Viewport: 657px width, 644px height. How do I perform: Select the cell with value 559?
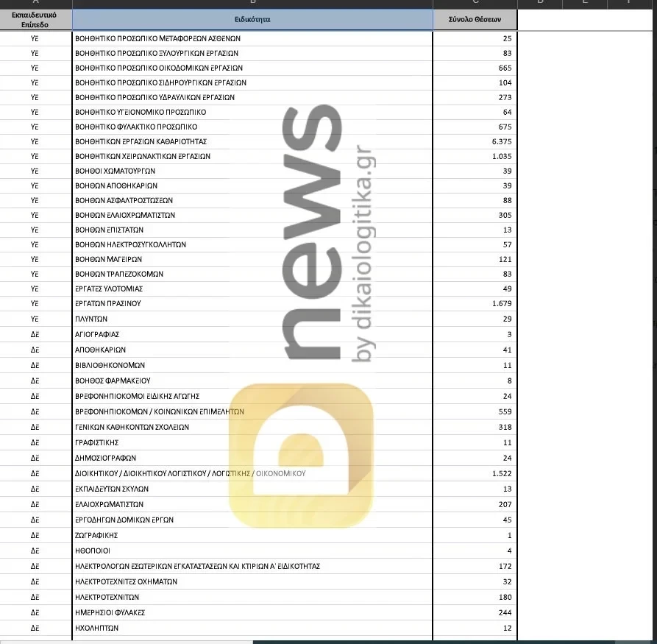475,411
